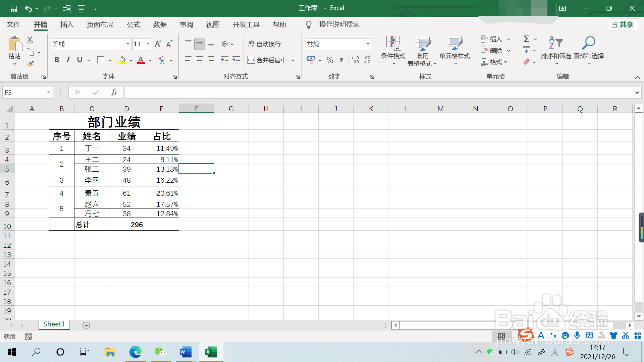Open the Name Box dropdown arrow
Image resolution: width=644 pixels, height=362 pixels.
coord(48,92)
